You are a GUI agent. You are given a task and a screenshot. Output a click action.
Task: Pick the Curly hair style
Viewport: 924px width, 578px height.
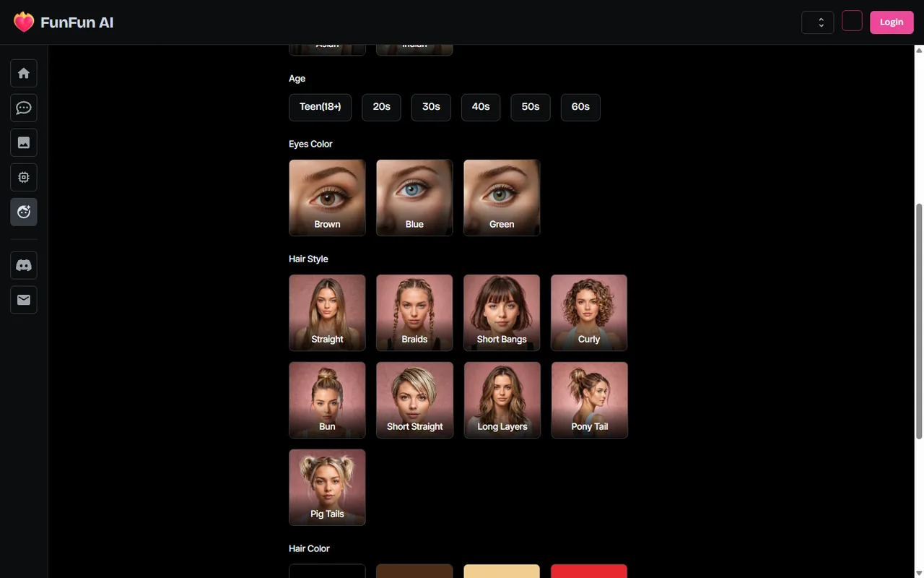pyautogui.click(x=589, y=313)
